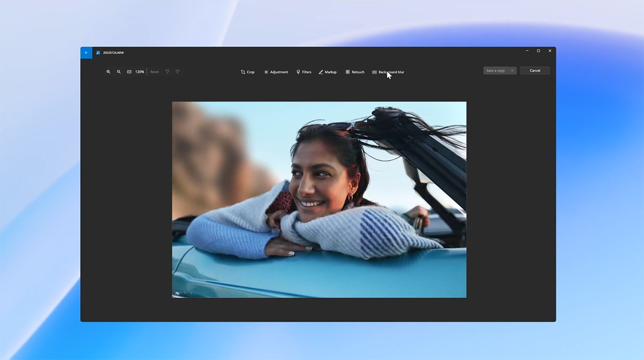Click the fit-to-window icon beside 120%

[129, 72]
